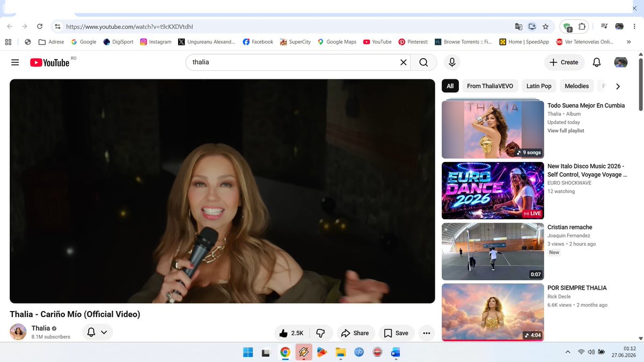
Task: Select the All filter chip
Action: [x=450, y=86]
